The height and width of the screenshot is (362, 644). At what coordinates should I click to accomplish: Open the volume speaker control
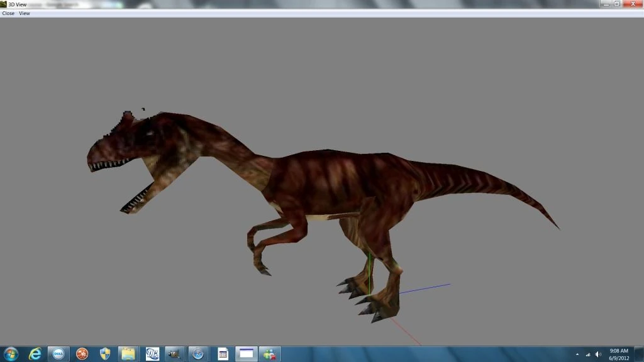click(x=598, y=354)
